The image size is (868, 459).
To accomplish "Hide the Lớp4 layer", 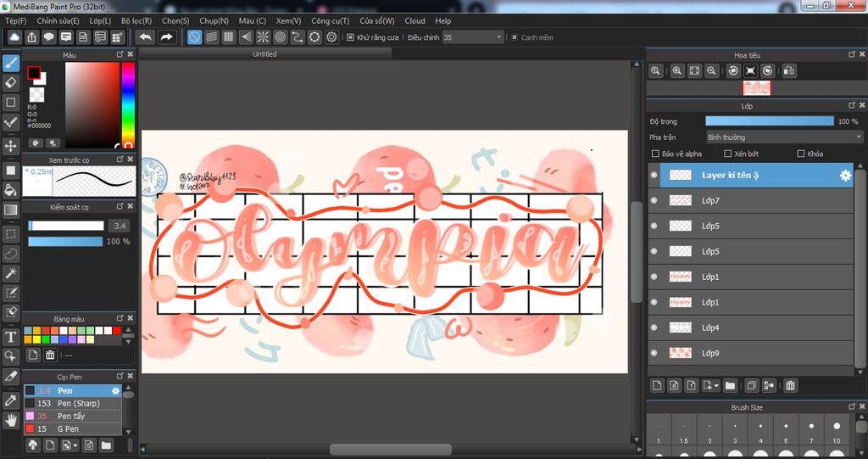I will point(654,327).
